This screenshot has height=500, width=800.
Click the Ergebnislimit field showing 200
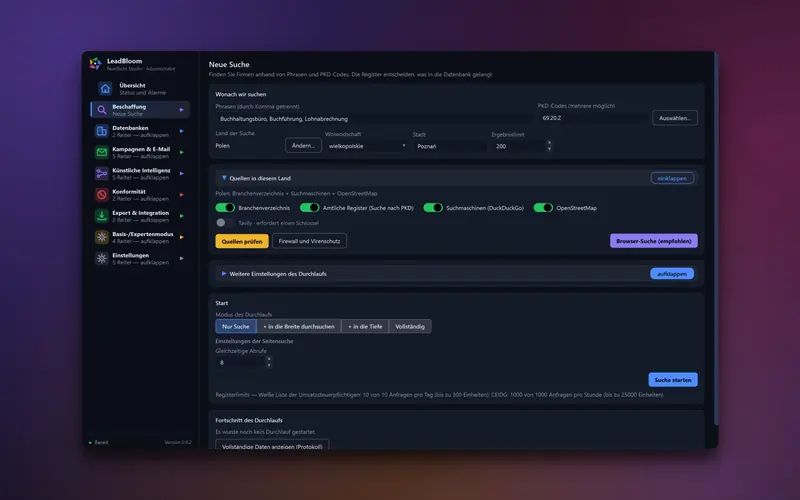tap(518, 146)
